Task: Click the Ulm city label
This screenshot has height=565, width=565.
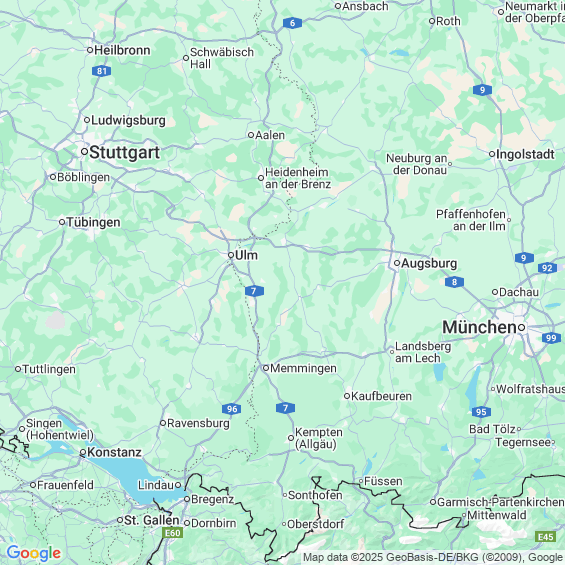Action: [x=246, y=255]
